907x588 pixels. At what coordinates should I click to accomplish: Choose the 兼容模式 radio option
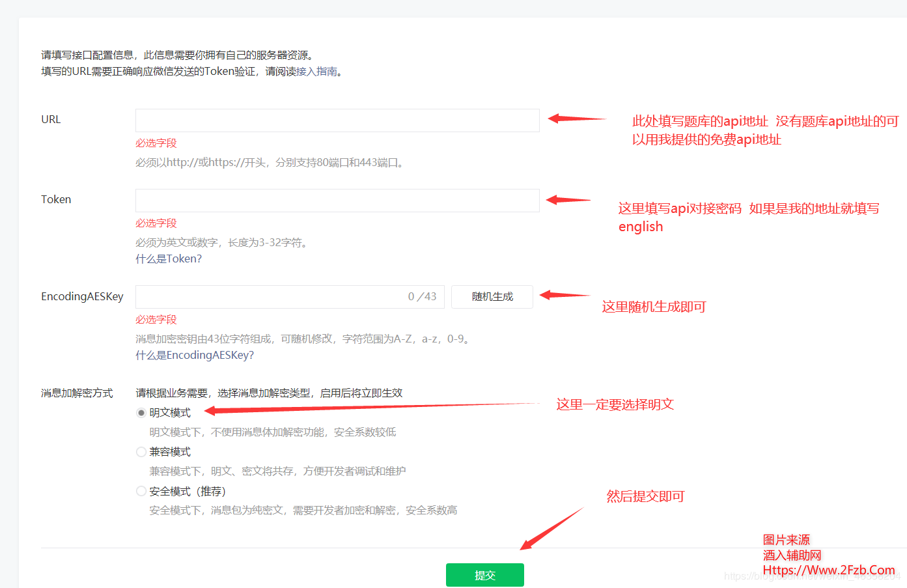pos(141,452)
